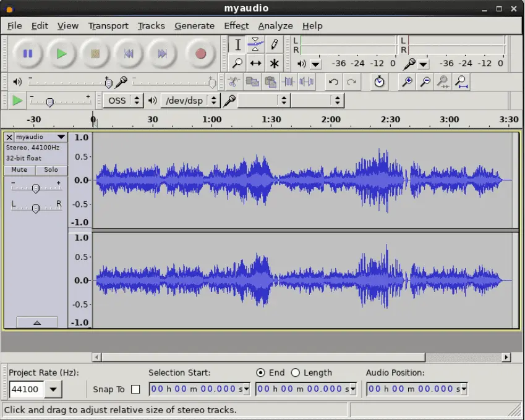Open the myaudio track name menu
This screenshot has height=420, width=525.
click(60, 137)
